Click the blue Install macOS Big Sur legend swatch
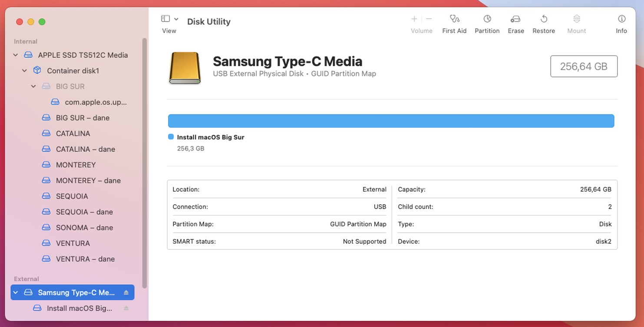Image resolution: width=644 pixels, height=327 pixels. point(171,137)
